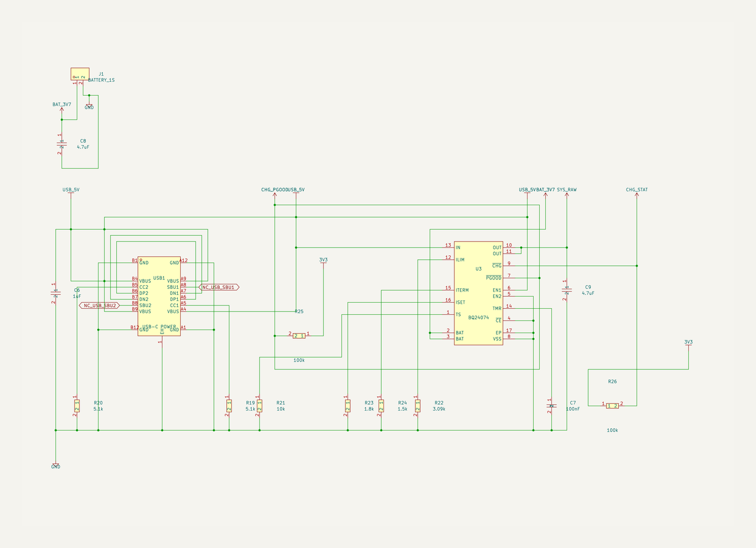
Task: Select the R25 horizontal resistor symbol
Action: tap(299, 335)
